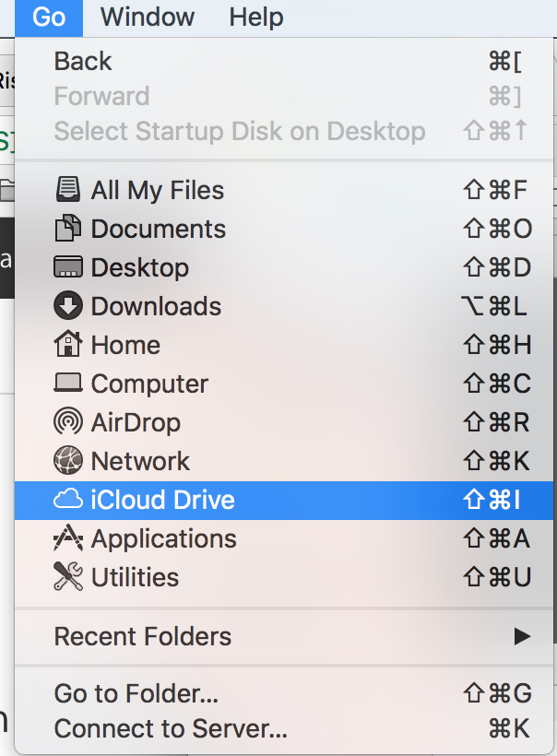The image size is (557, 756).
Task: Click the All My Files icon
Action: tap(68, 190)
